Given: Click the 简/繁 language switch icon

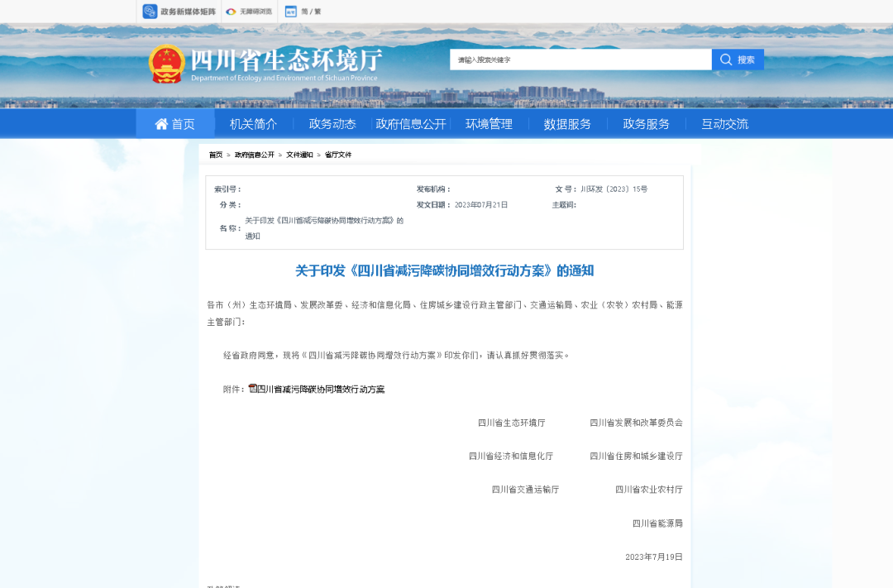Looking at the screenshot, I should (290, 12).
